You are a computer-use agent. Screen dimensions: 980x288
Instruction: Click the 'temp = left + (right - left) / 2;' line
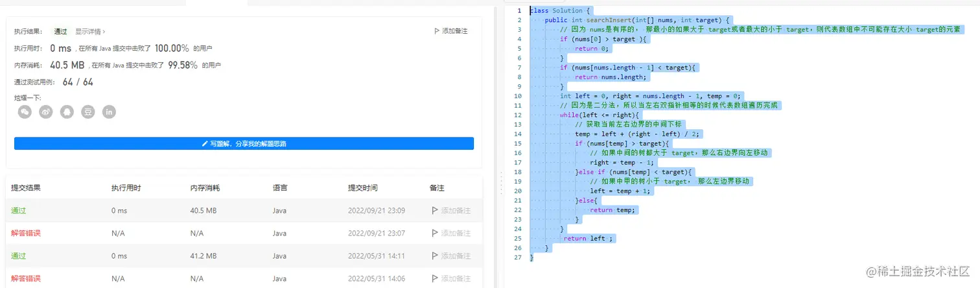point(638,134)
